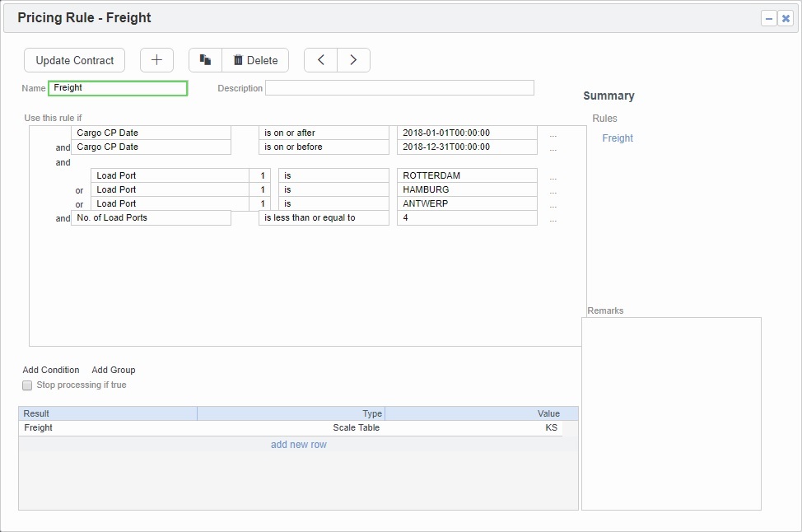Click Update Contract button
The height and width of the screenshot is (532, 802).
tap(75, 60)
